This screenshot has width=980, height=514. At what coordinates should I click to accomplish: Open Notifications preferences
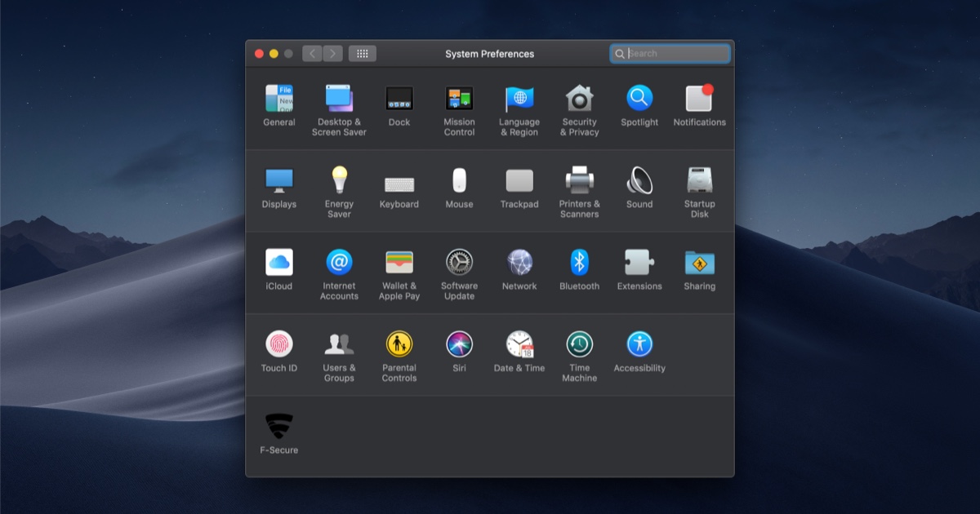click(x=699, y=99)
